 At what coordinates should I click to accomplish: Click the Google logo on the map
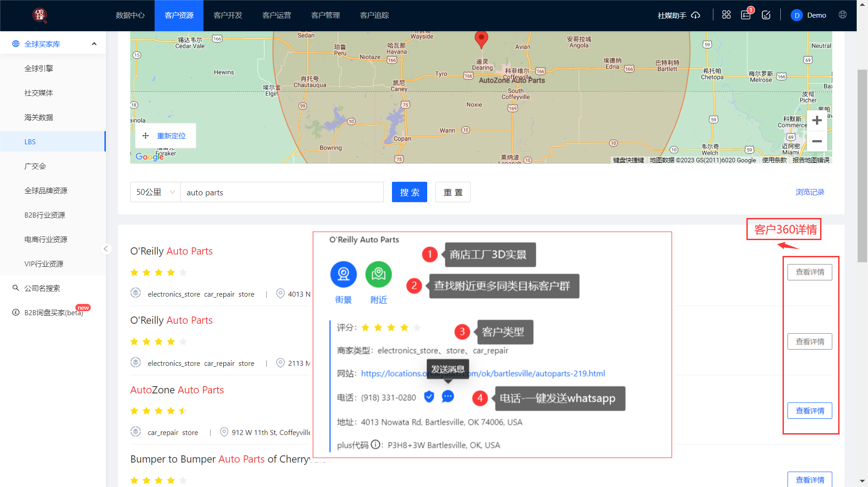tap(149, 156)
